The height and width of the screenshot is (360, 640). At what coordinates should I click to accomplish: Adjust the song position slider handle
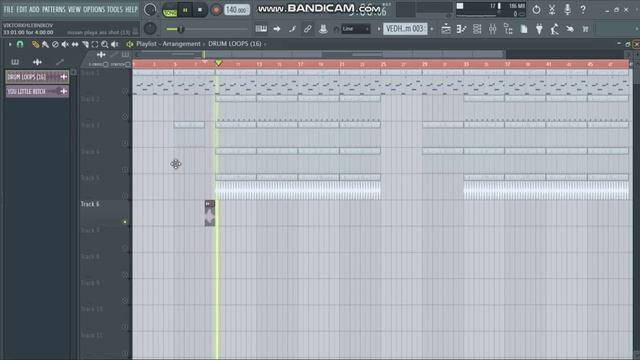click(181, 29)
